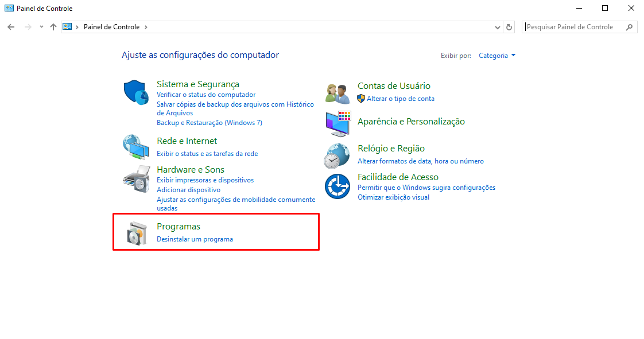Open Relógio e Região category

coord(391,149)
